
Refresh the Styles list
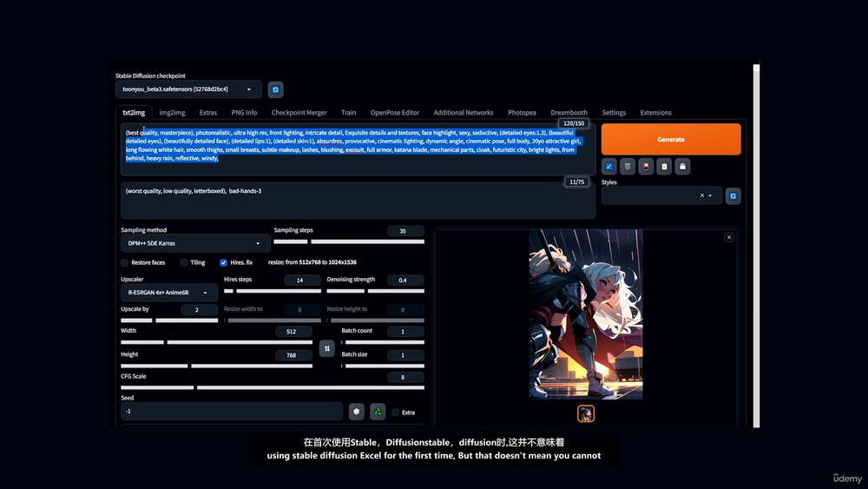tap(733, 196)
